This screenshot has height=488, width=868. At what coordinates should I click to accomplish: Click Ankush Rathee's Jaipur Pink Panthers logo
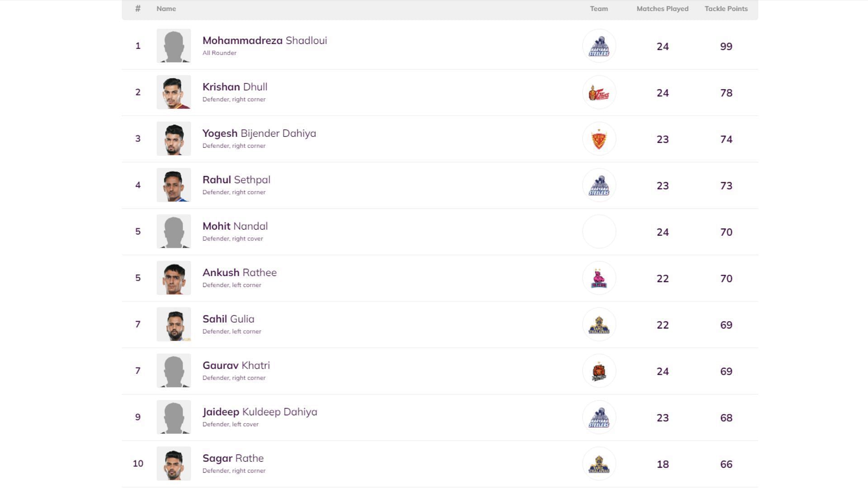599,278
